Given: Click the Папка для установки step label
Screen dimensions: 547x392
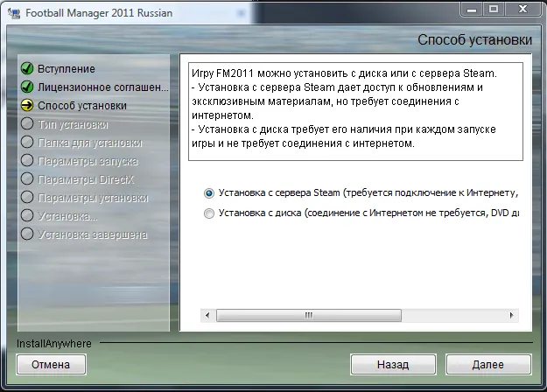Looking at the screenshot, I should (x=90, y=143).
